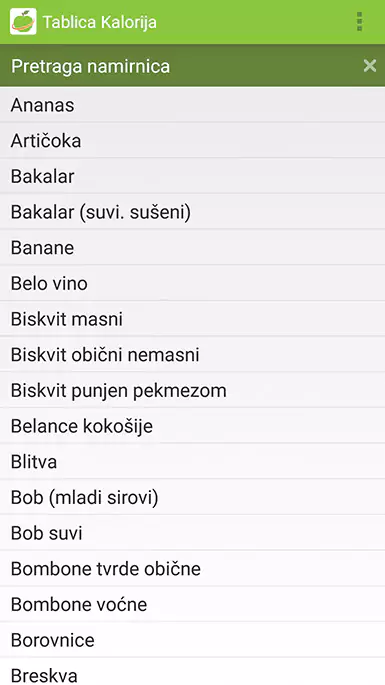This screenshot has height=685, width=385.
Task: Open the Artičoka entry
Action: tap(192, 141)
